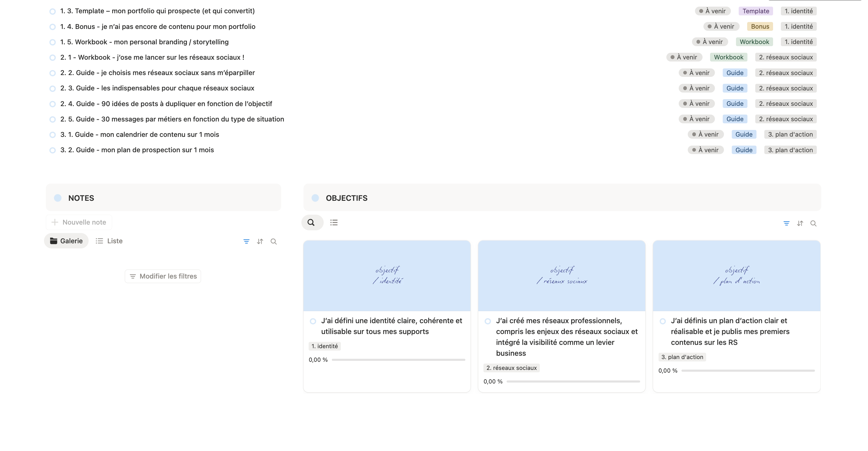Image resolution: width=868 pixels, height=451 pixels.
Task: Click sort icon in NOTES section
Action: click(260, 241)
